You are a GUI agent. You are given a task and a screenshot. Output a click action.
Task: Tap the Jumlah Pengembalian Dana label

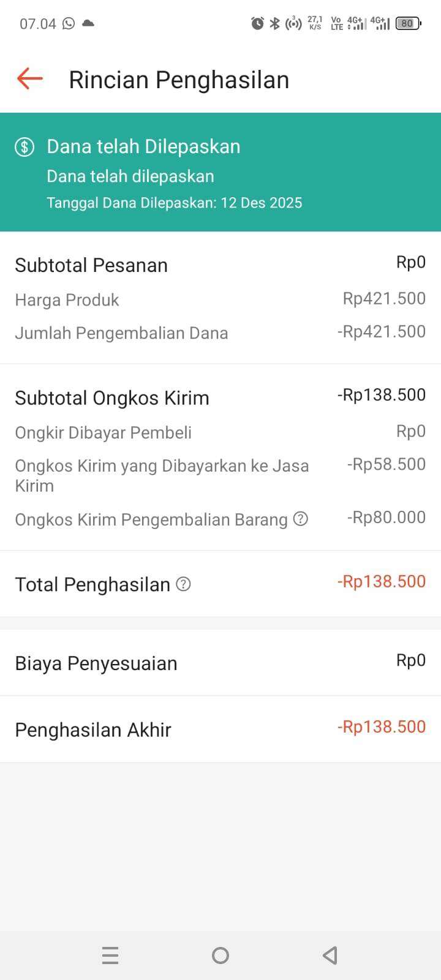coord(121,333)
